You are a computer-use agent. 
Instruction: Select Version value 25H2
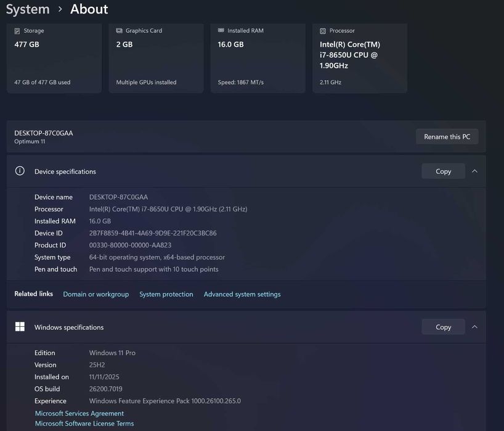click(97, 365)
